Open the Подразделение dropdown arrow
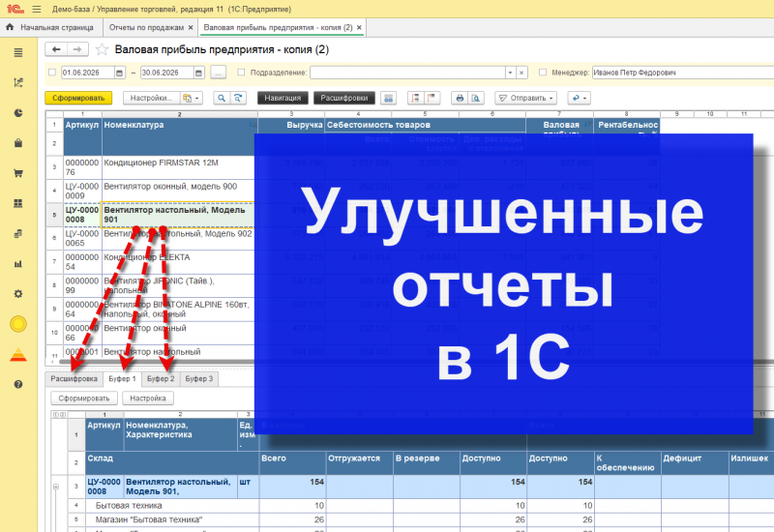This screenshot has width=774, height=532. [511, 73]
